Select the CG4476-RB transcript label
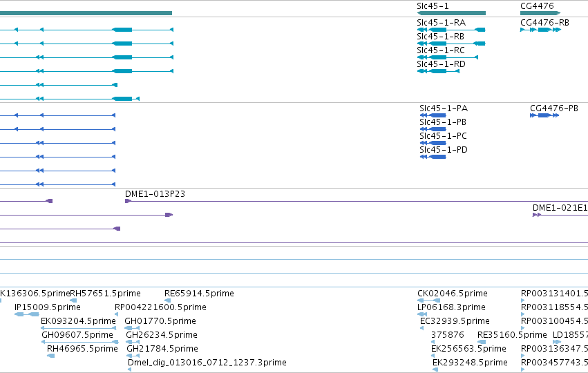This screenshot has width=588, height=373. coord(544,23)
